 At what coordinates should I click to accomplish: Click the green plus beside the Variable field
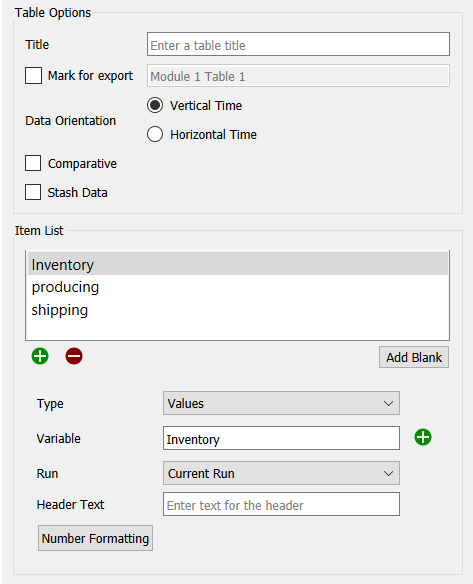tap(423, 437)
